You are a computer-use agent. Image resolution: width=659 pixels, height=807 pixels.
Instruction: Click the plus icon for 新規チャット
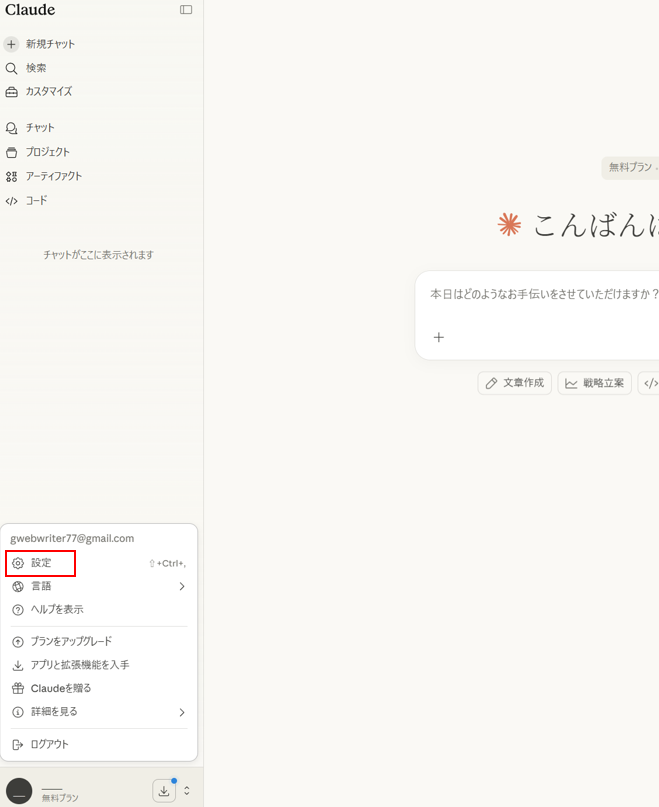click(x=11, y=44)
